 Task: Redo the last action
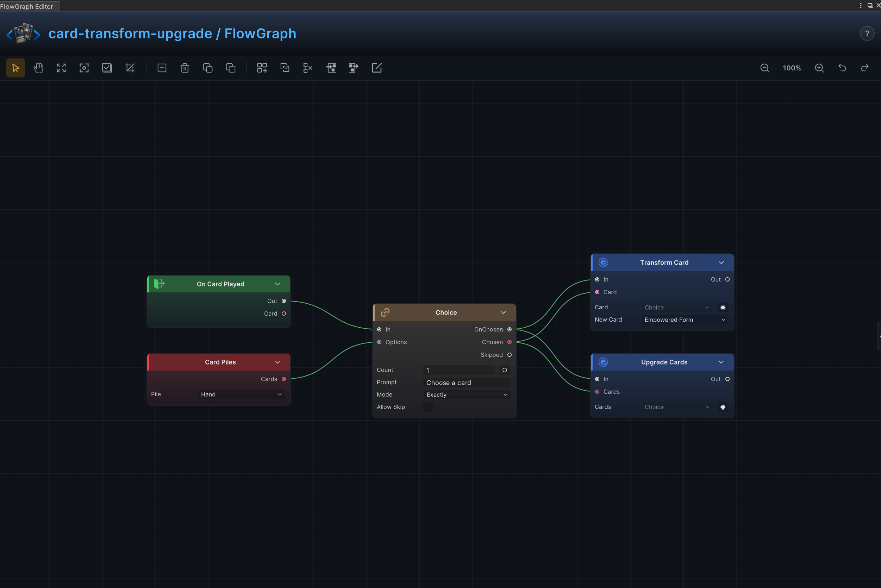coord(865,68)
